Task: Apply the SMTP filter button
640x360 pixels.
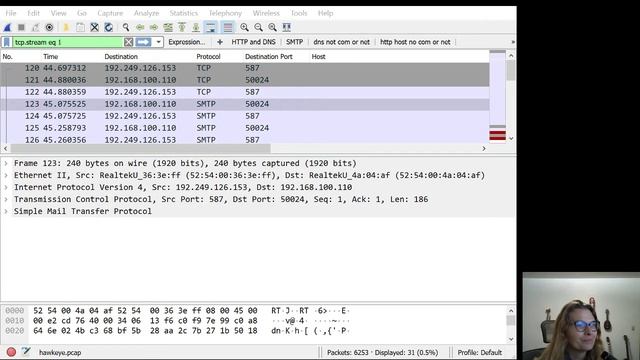Action: 294,42
